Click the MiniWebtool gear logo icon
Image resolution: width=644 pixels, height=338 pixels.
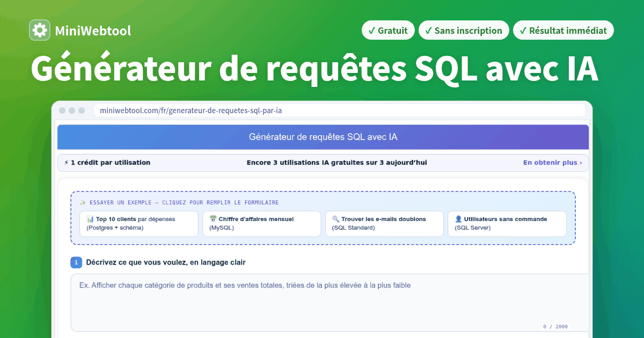pos(40,31)
